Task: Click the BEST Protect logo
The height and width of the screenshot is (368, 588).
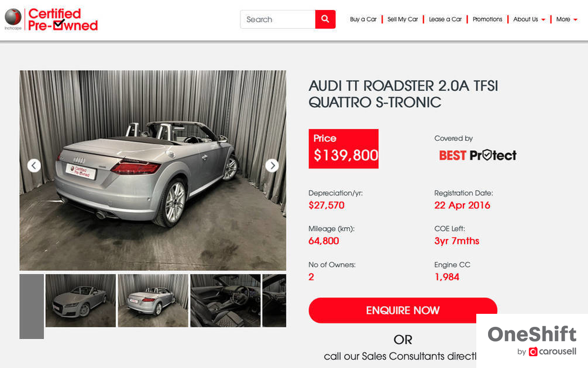Action: (477, 155)
